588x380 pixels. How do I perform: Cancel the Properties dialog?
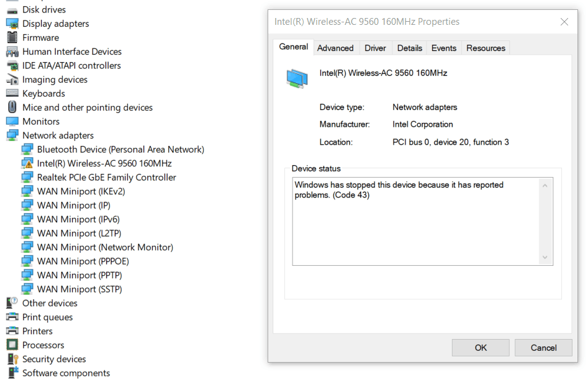pos(543,348)
